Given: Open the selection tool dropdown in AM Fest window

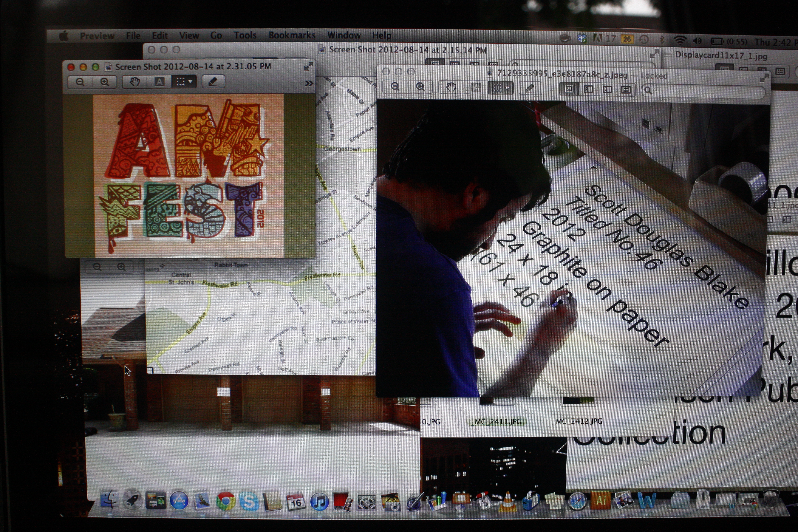Looking at the screenshot, I should click(x=184, y=82).
